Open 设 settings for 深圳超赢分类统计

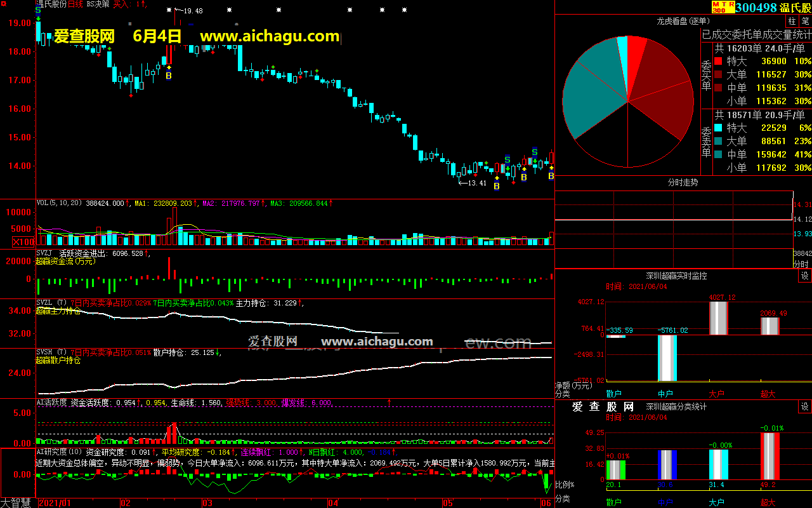(804, 406)
